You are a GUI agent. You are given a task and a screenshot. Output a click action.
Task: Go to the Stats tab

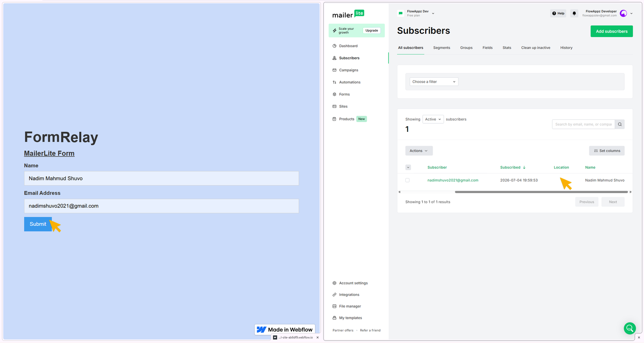pos(507,48)
